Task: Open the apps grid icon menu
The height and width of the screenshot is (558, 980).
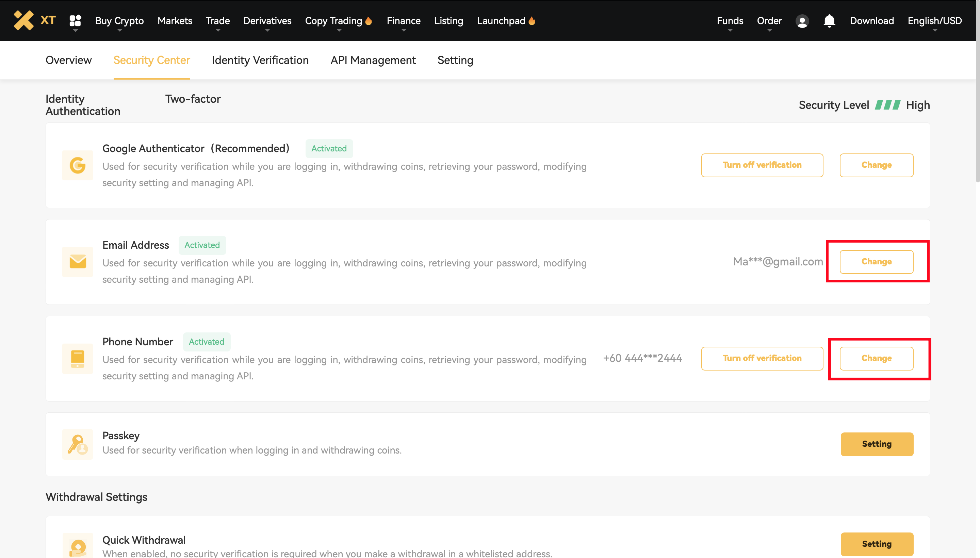Action: click(75, 21)
